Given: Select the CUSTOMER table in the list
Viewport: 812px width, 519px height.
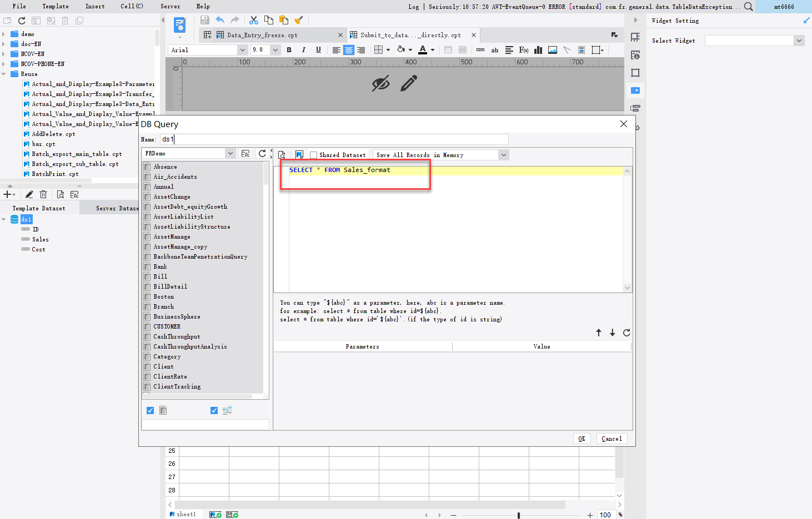Looking at the screenshot, I should (x=167, y=326).
